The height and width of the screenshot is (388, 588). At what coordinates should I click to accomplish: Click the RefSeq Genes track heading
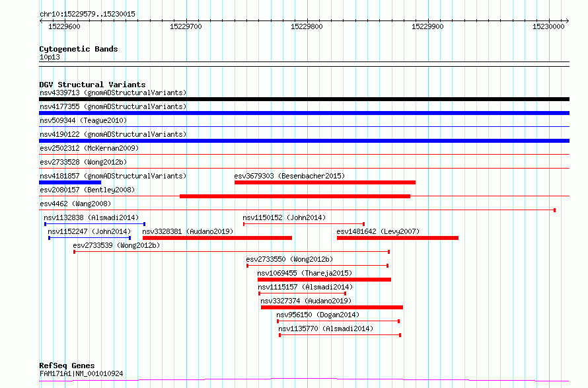pyautogui.click(x=67, y=366)
